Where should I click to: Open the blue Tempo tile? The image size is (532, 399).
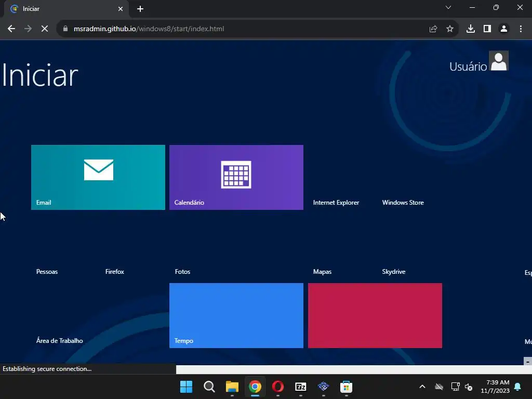click(236, 315)
